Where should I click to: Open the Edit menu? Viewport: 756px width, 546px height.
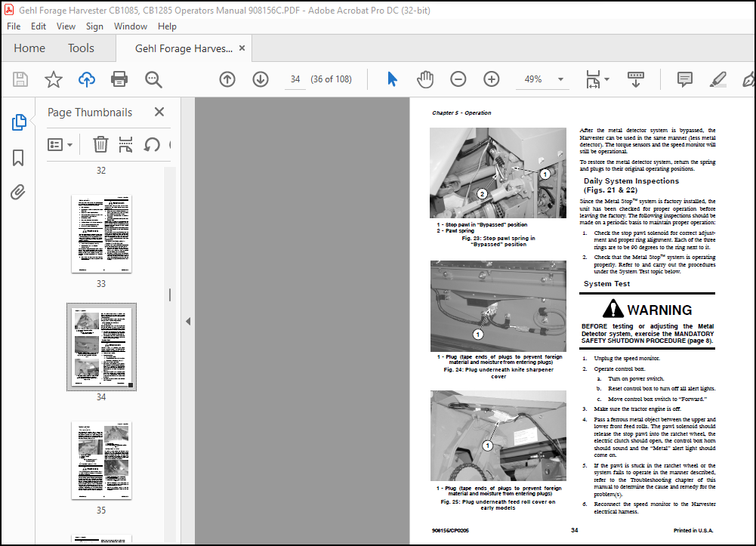(x=38, y=26)
